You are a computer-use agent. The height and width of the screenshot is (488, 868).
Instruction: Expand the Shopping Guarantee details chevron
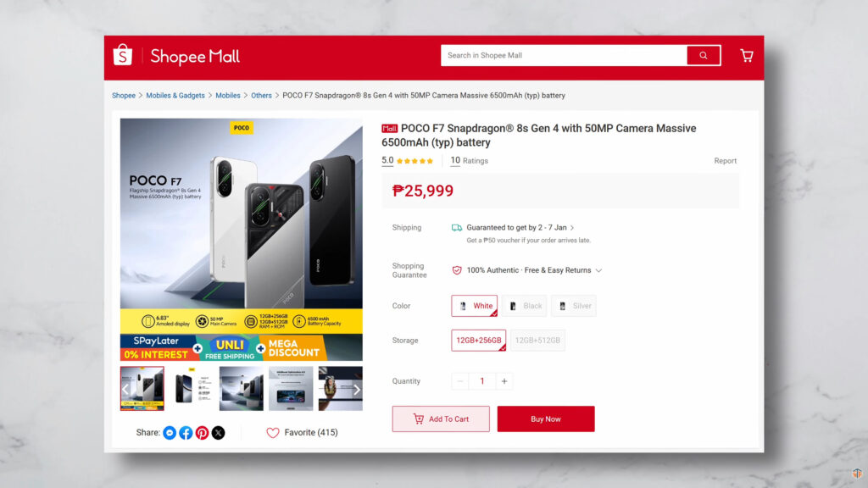598,270
